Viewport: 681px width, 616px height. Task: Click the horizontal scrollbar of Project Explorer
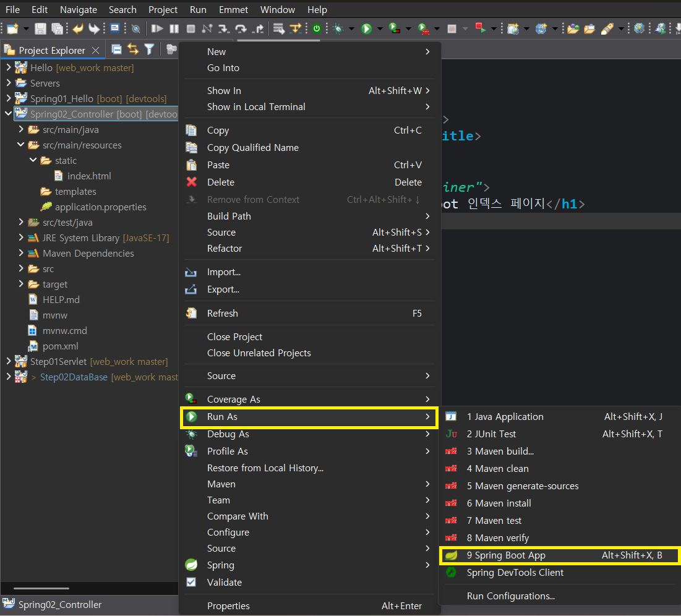coord(41,588)
